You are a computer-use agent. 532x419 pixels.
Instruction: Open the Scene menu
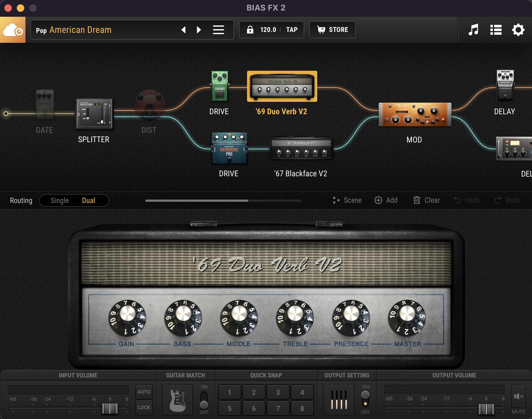[x=347, y=200]
